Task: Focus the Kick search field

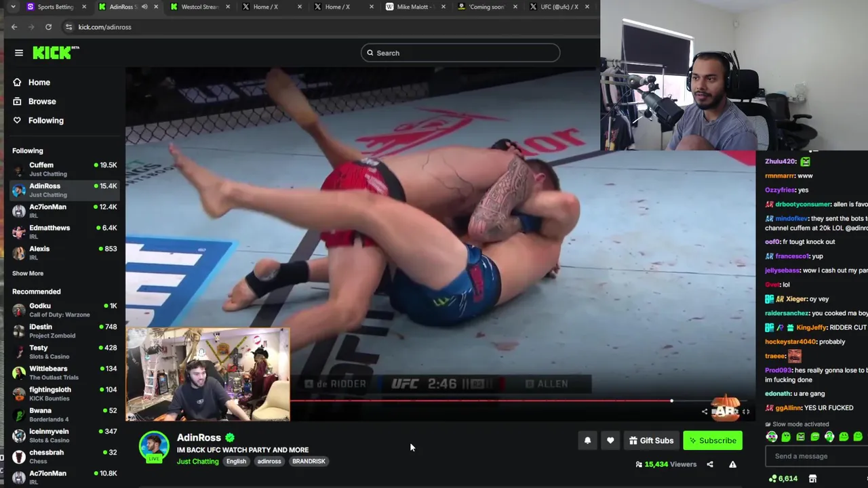Action: pos(460,53)
